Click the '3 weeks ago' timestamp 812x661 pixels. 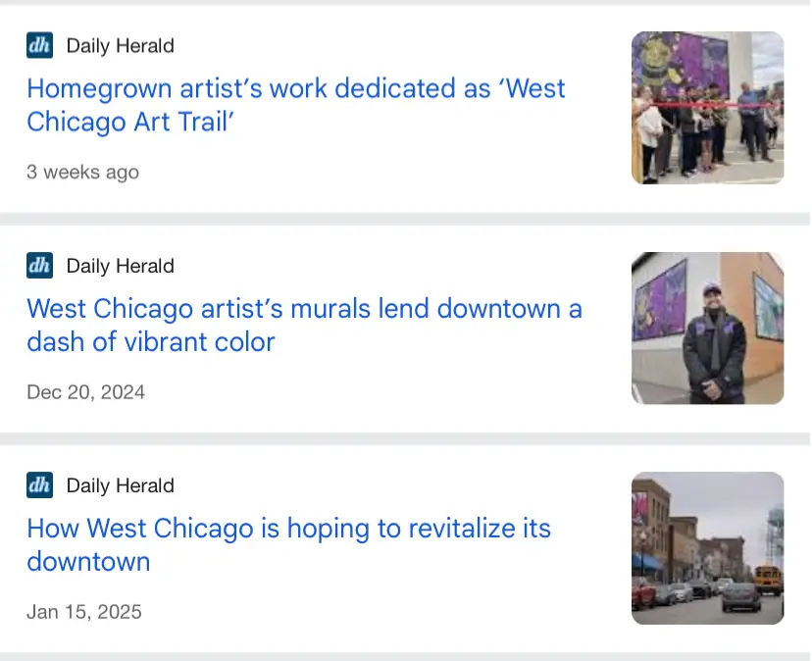tap(82, 172)
